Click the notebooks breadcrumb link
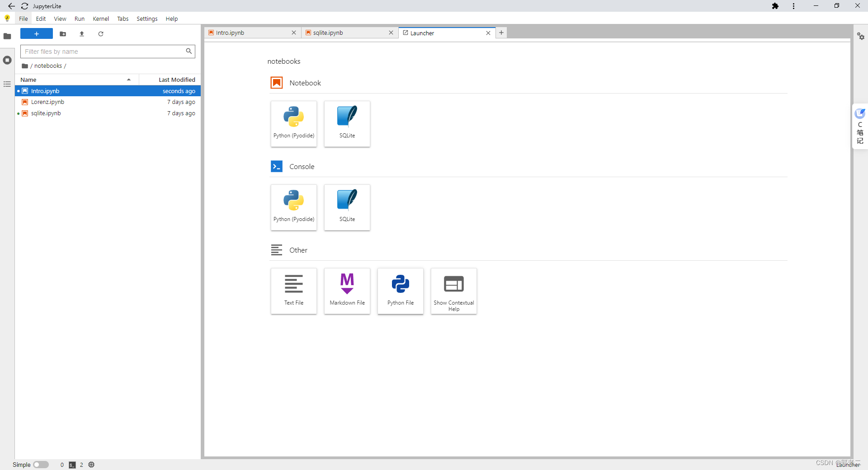The width and height of the screenshot is (868, 470). [48, 66]
